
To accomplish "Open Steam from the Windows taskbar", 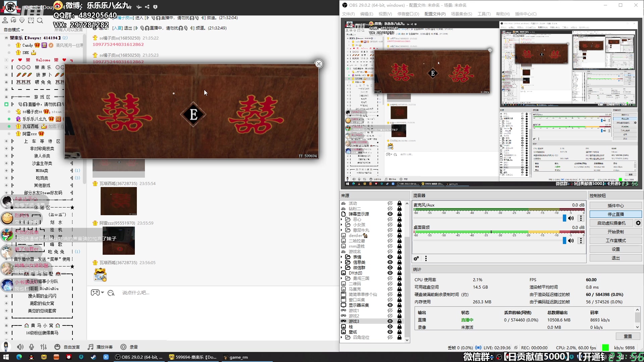I will pos(93,357).
